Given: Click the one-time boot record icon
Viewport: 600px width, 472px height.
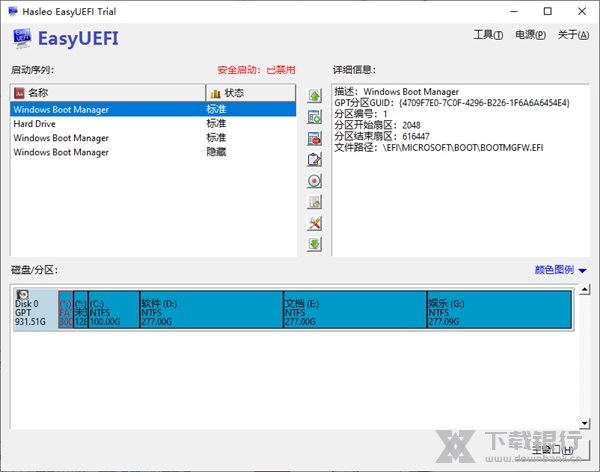Looking at the screenshot, I should tap(314, 181).
